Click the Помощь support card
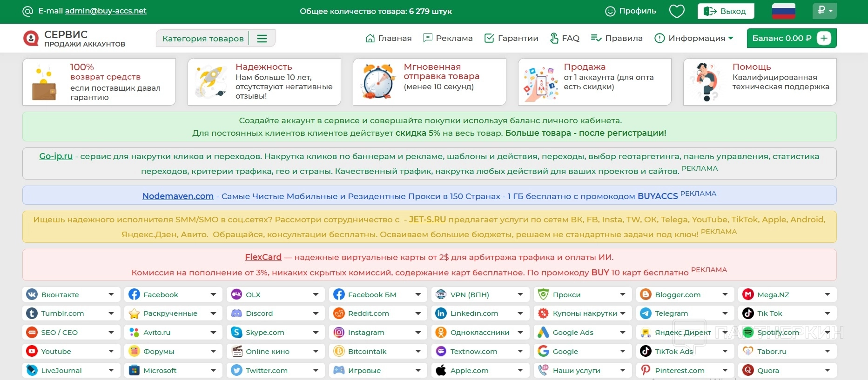The height and width of the screenshot is (380, 868). click(x=760, y=82)
